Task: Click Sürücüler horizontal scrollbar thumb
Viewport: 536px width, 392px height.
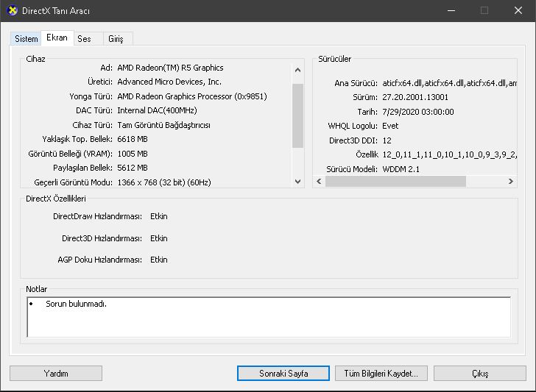Action: 395,182
